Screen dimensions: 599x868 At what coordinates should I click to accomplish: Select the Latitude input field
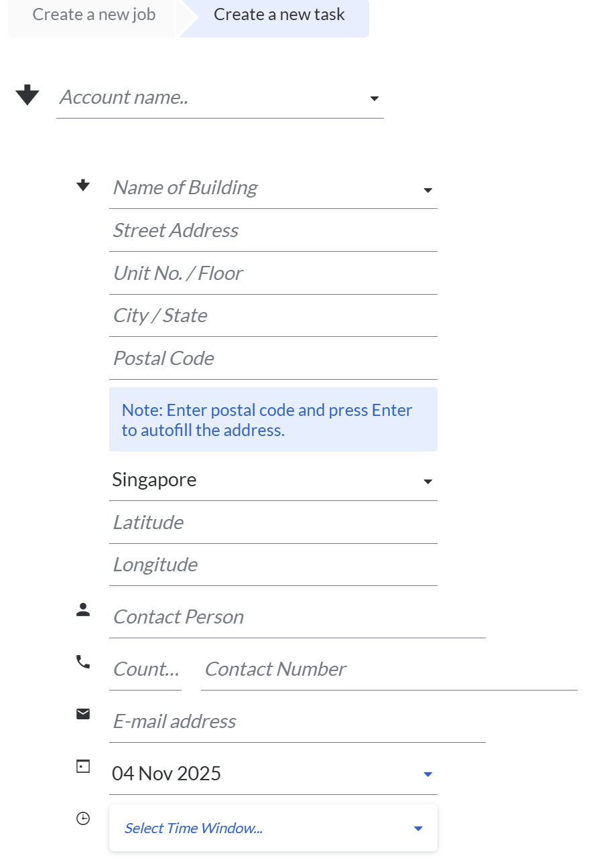273,522
